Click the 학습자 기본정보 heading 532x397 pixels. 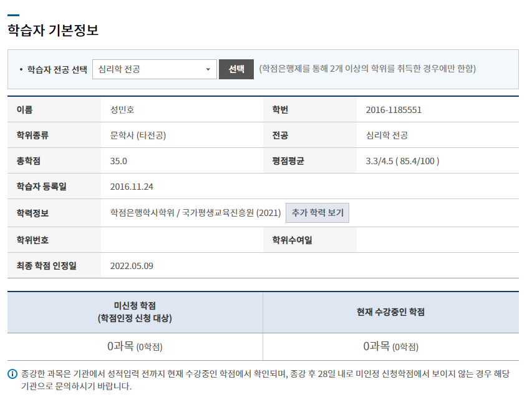(x=53, y=30)
